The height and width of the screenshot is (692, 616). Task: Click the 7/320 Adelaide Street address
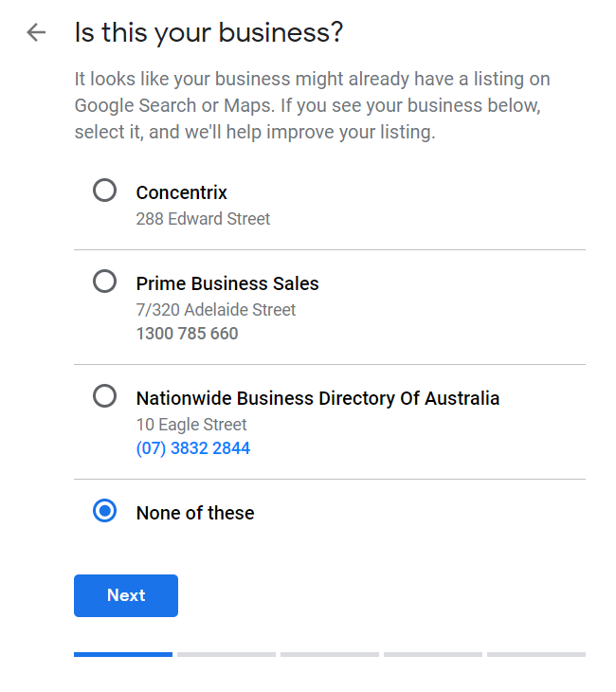(x=216, y=310)
